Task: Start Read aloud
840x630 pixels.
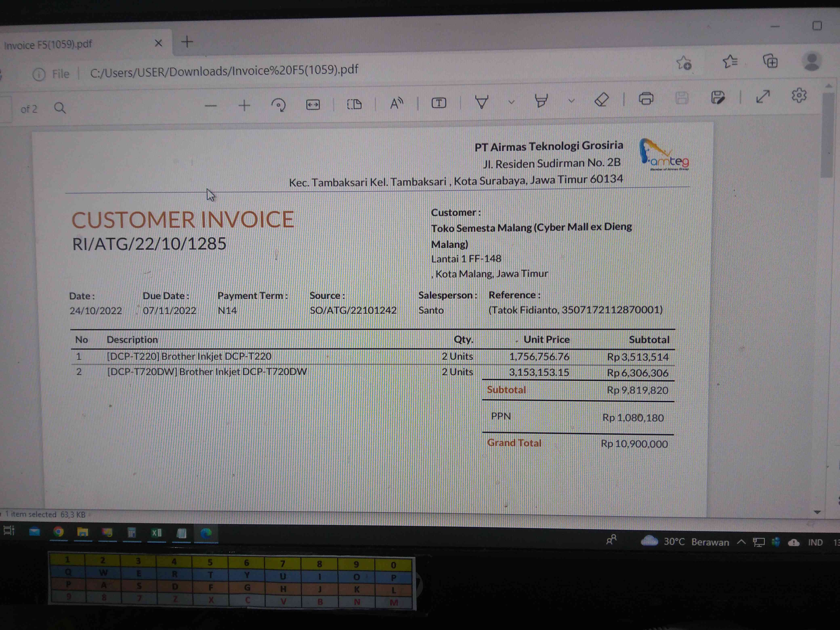Action: [396, 103]
